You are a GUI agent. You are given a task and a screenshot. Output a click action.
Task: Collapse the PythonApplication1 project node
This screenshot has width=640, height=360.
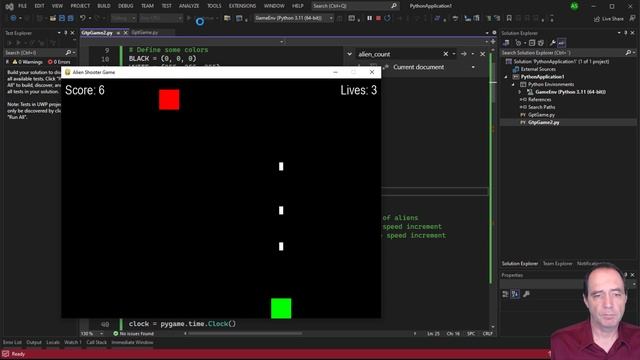click(506, 77)
